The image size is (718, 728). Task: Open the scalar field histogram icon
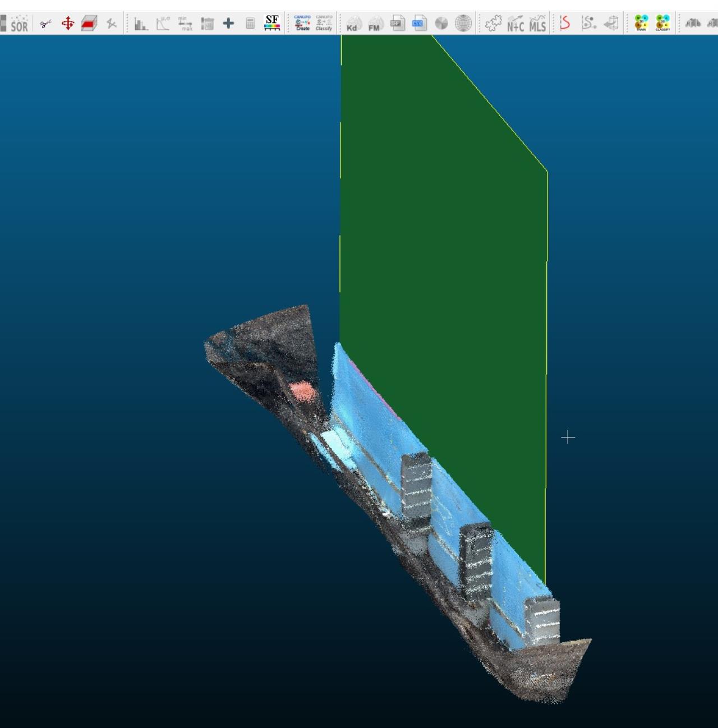coord(141,24)
